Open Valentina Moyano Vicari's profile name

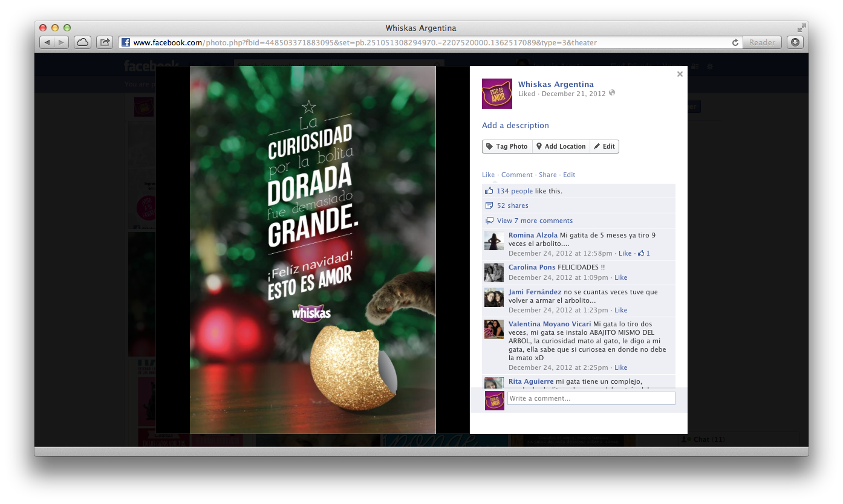pyautogui.click(x=550, y=324)
